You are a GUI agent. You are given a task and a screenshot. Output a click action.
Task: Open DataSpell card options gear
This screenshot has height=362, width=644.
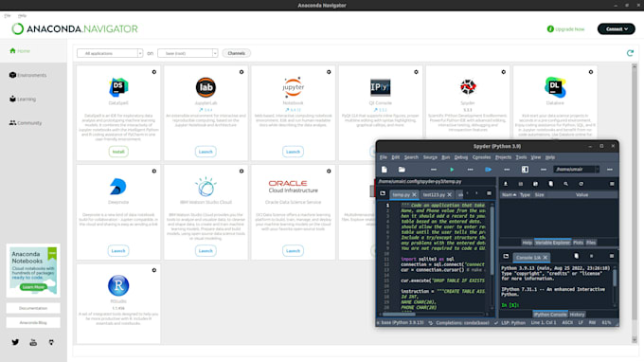pos(154,72)
